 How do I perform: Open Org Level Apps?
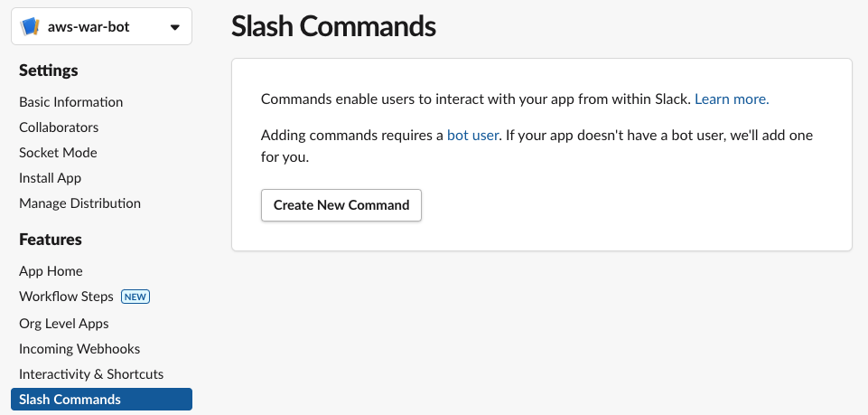[63, 324]
